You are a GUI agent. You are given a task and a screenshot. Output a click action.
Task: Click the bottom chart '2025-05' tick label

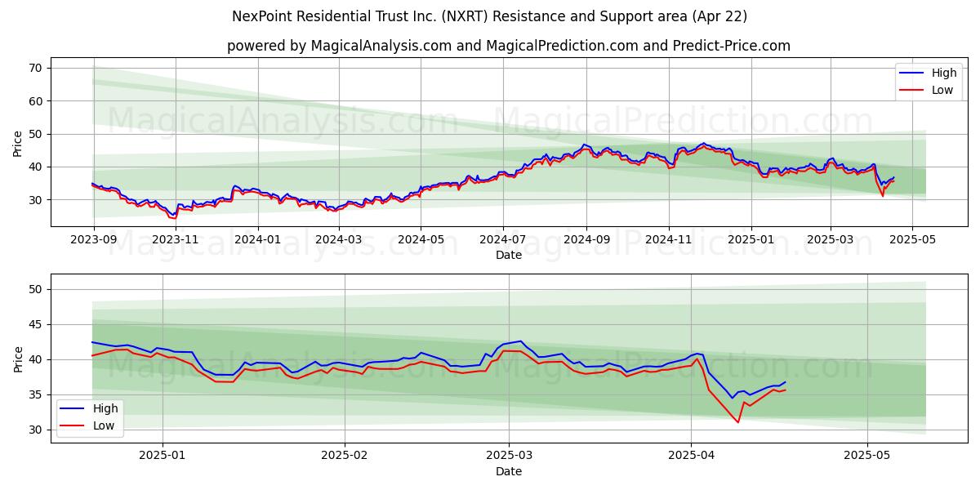pyautogui.click(x=867, y=457)
